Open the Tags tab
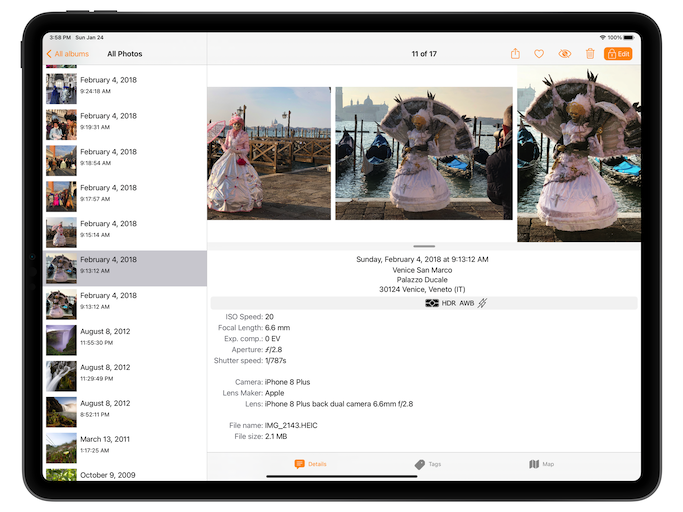Screen dimensions: 683x512 427,464
